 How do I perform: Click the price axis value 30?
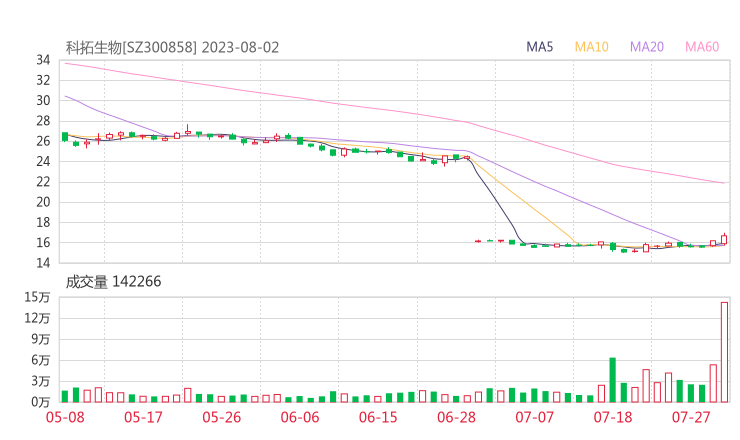(x=43, y=101)
